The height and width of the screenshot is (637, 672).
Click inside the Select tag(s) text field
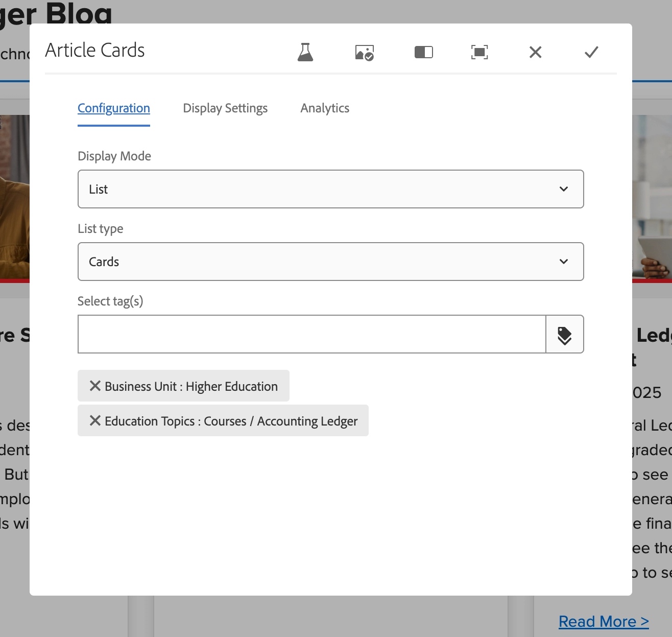[x=311, y=335]
